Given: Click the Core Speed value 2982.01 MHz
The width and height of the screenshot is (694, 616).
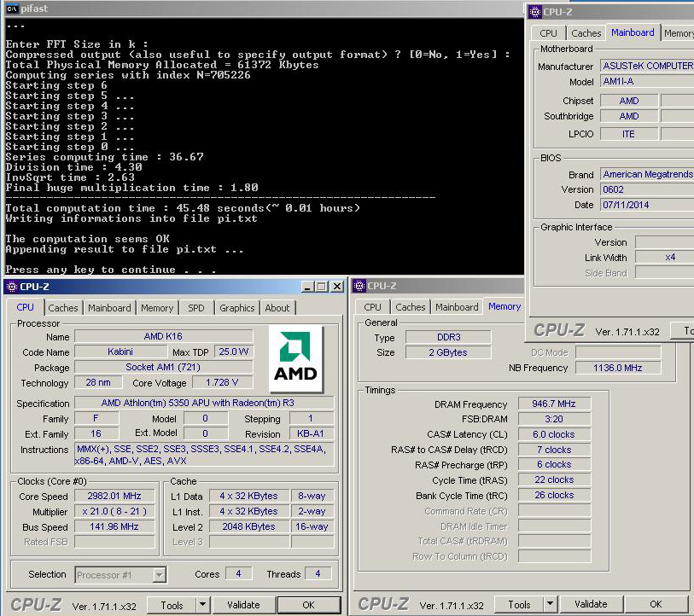Looking at the screenshot, I should pyautogui.click(x=114, y=496).
